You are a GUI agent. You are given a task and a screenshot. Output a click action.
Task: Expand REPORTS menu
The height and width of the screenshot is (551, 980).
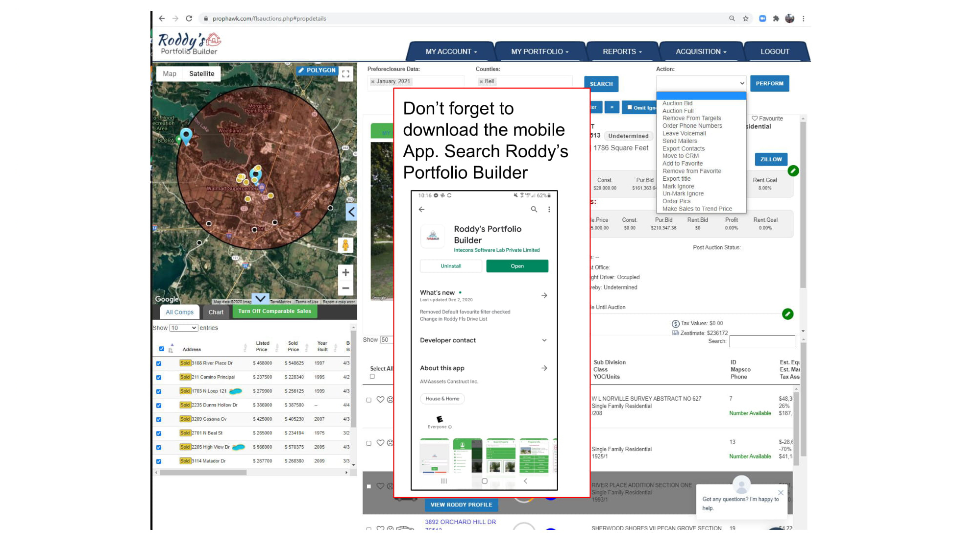point(622,51)
